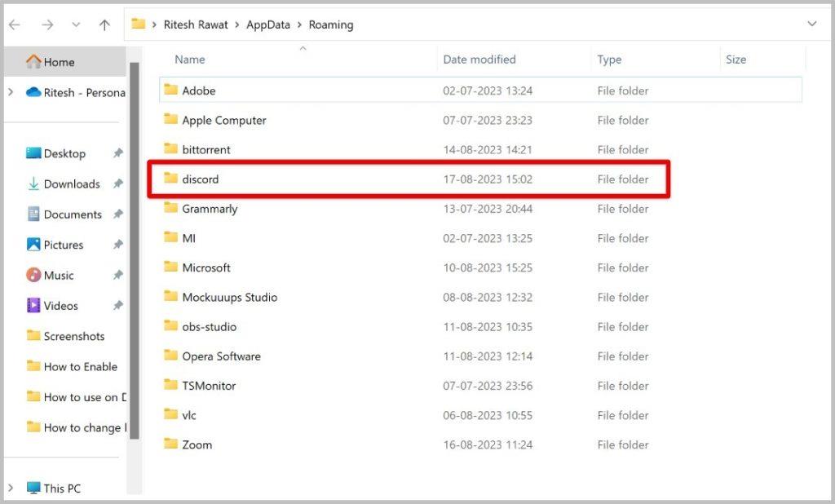Click discord date 17-08-2023 15:02
Viewport: 835px width, 504px height.
click(x=488, y=179)
